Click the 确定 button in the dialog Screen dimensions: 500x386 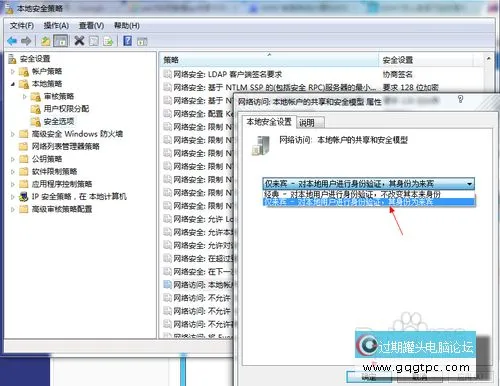tap(369, 377)
